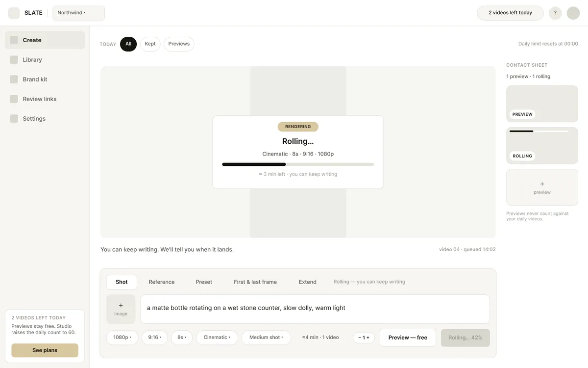Add a reference image with the plus tile

[x=121, y=309]
